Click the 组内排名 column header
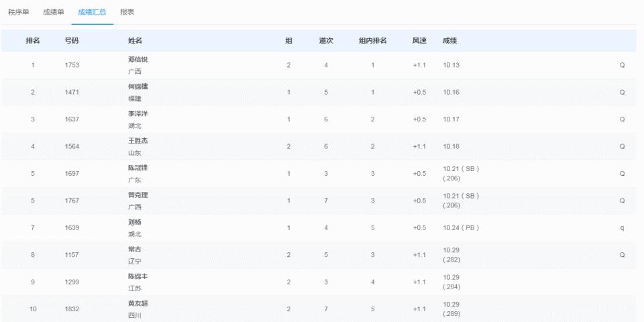The image size is (644, 322). pyautogui.click(x=372, y=41)
